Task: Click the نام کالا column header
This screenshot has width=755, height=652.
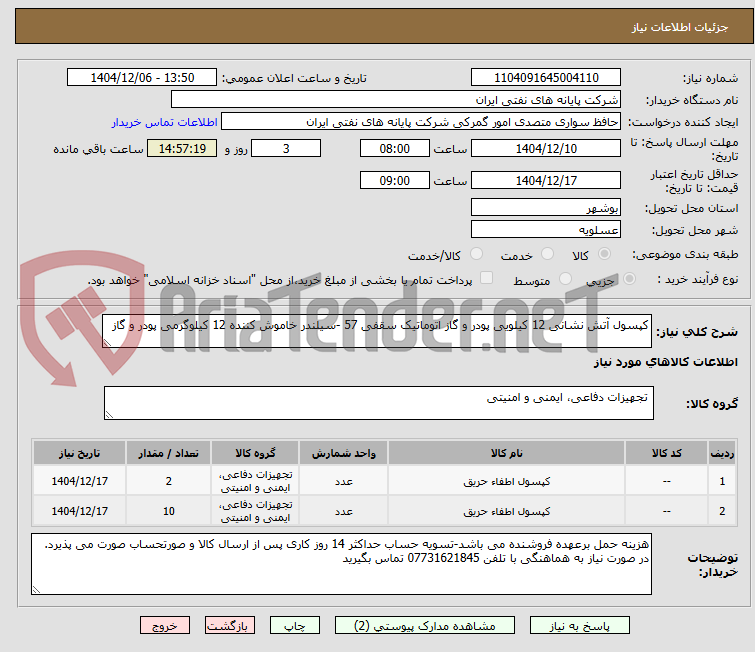Action: 507,453
